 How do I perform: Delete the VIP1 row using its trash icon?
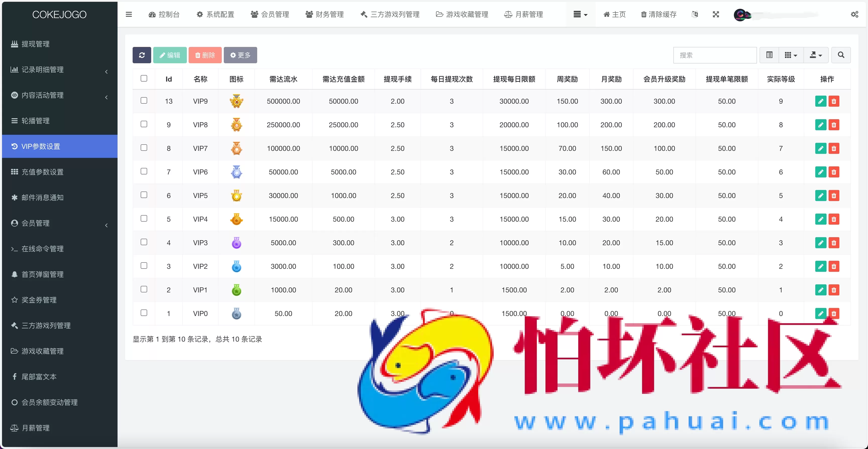834,290
